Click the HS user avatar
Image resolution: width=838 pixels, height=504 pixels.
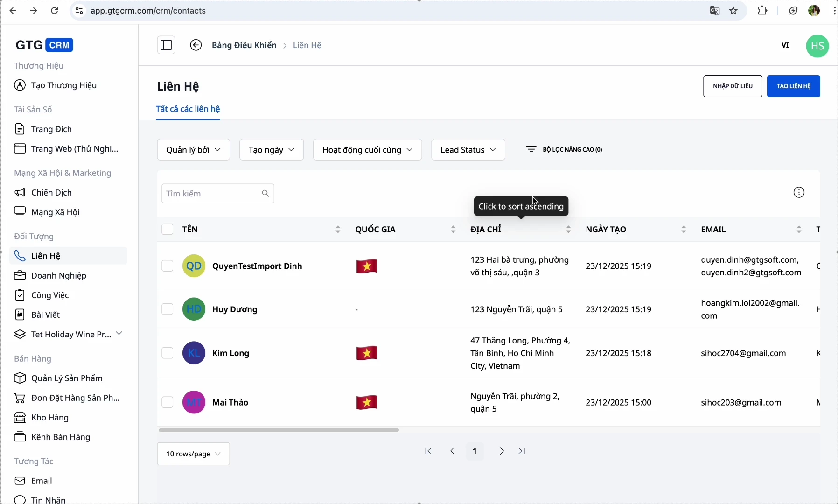point(817,46)
